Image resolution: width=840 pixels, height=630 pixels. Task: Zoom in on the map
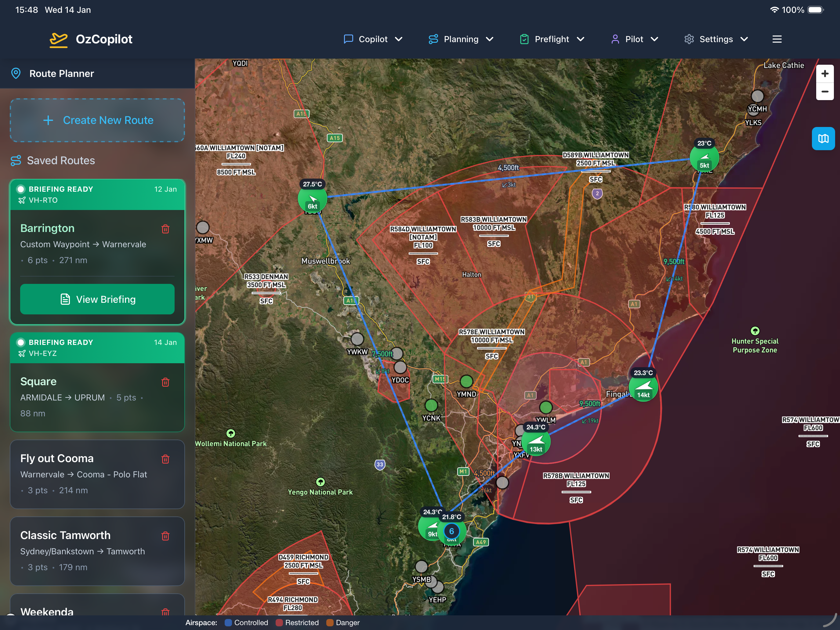coord(824,74)
